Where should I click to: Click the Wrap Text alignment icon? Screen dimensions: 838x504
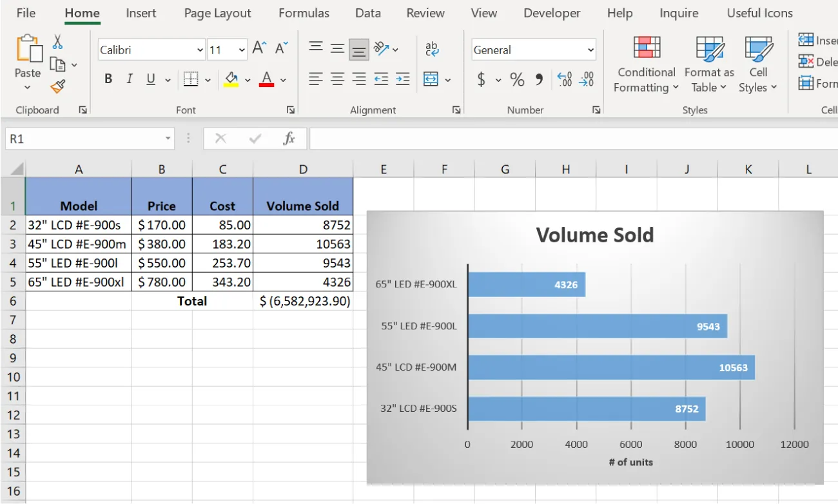[432, 48]
